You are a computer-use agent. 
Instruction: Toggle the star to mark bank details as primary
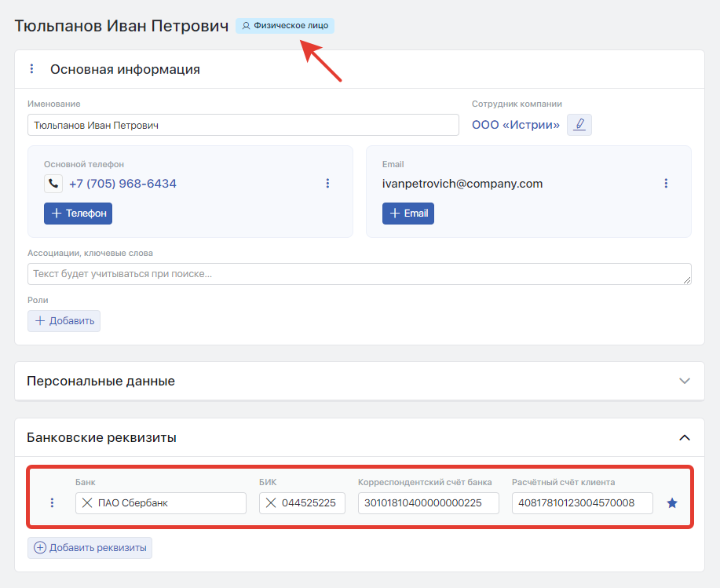672,503
